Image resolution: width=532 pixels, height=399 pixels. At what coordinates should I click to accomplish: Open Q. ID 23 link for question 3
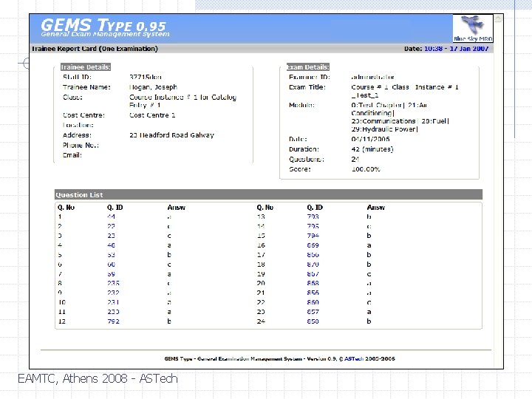112,236
